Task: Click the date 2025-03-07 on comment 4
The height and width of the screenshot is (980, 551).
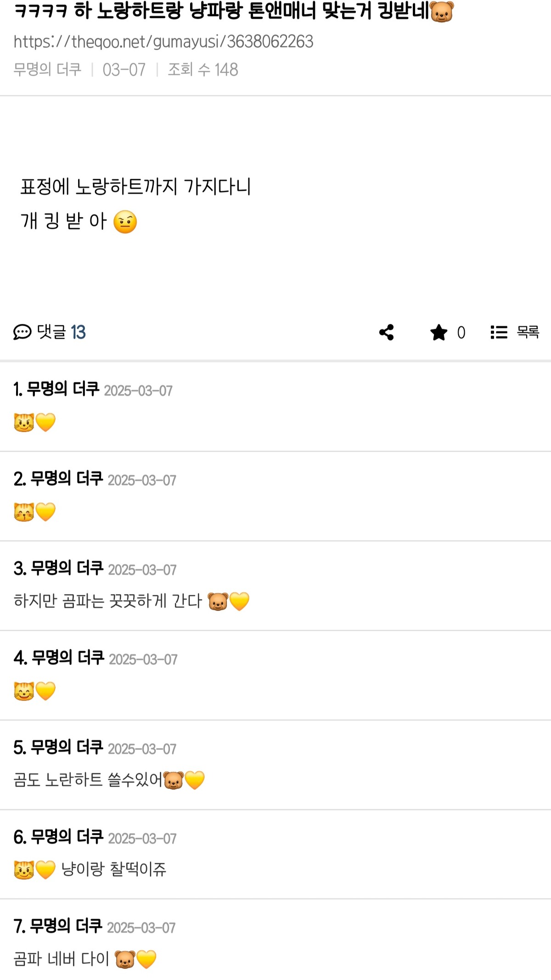Action: pos(143,659)
